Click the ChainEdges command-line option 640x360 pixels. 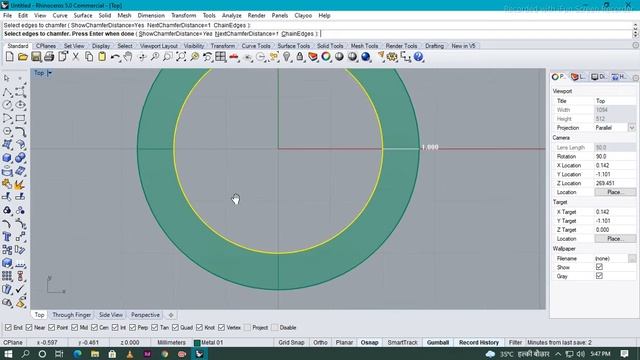[x=298, y=33]
